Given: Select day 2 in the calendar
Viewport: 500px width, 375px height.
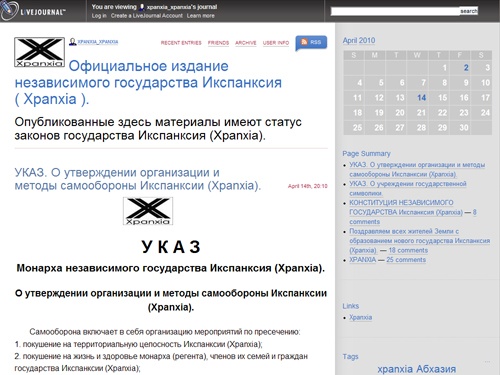Looking at the screenshot, I should tap(466, 68).
